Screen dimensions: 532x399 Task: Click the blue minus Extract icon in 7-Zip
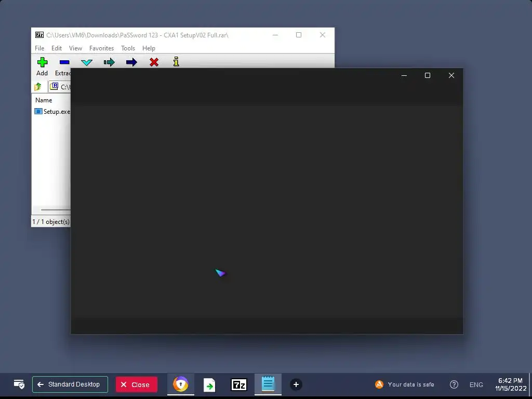[x=64, y=62]
